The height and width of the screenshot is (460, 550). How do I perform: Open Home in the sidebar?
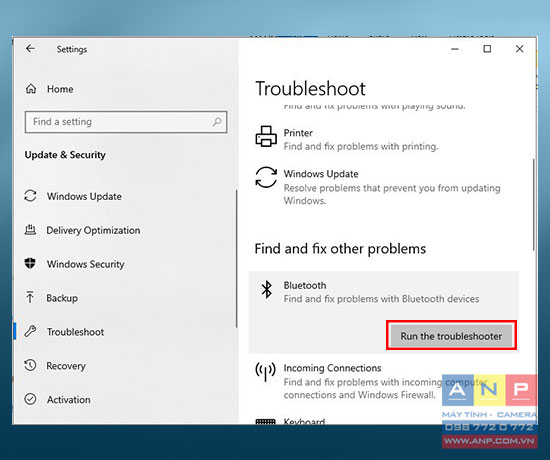(60, 89)
